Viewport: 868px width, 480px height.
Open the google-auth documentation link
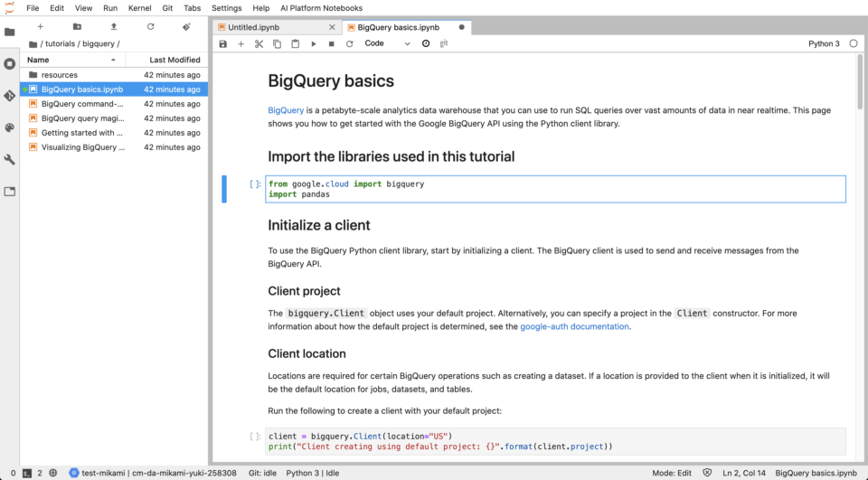pyautogui.click(x=575, y=326)
